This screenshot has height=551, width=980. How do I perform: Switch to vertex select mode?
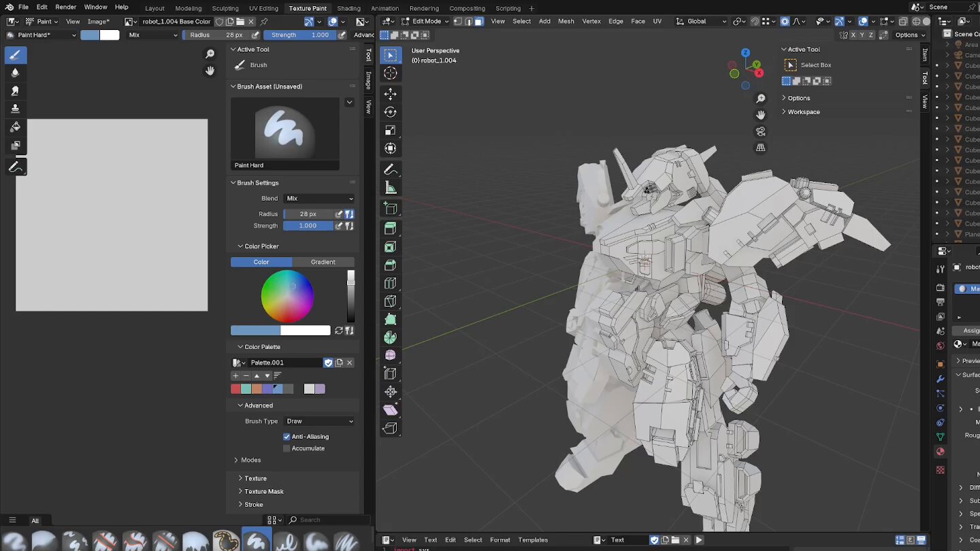(458, 21)
